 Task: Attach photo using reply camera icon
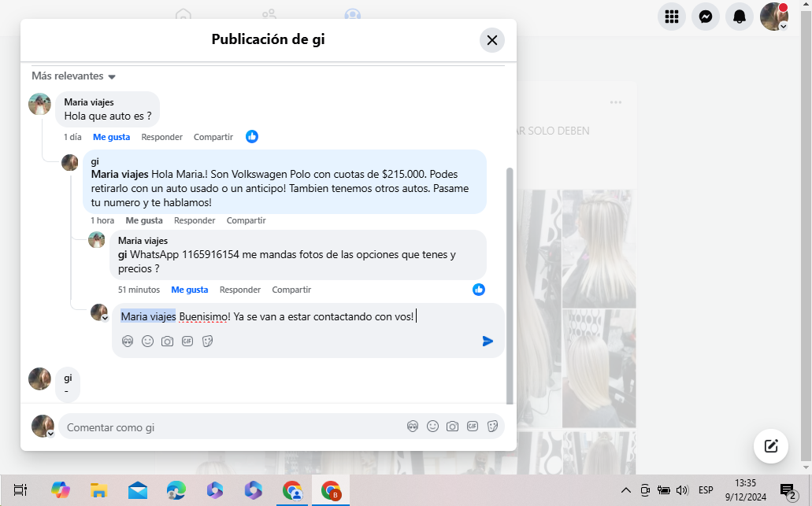pos(167,341)
